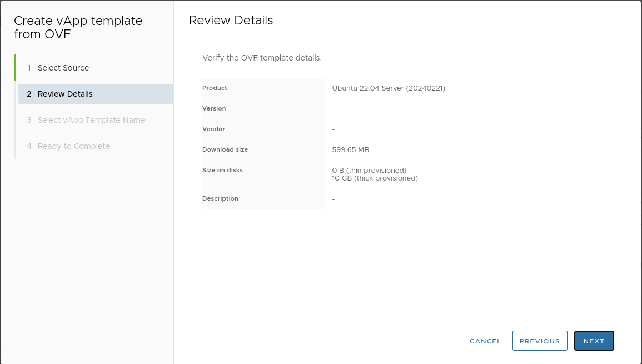Click the Product field label
Viewport: 642px width, 364px height.
(x=215, y=88)
